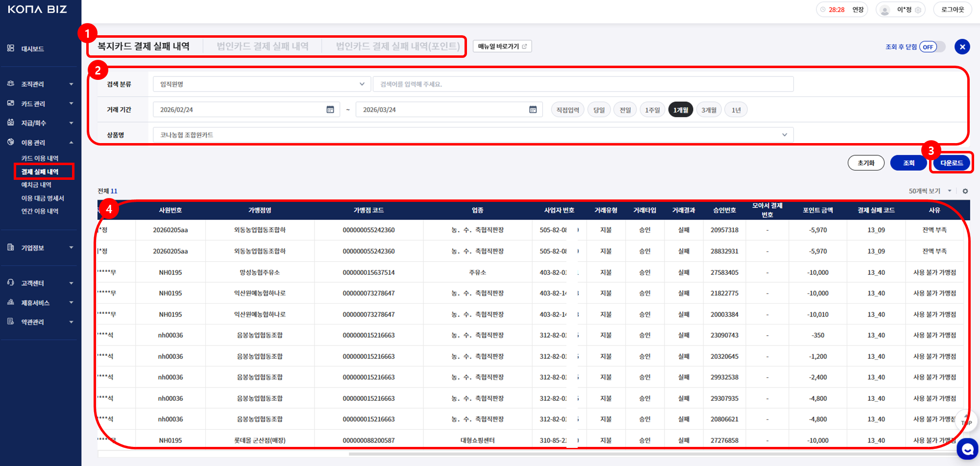The height and width of the screenshot is (466, 980).
Task: Close the panel with the blue X icon
Action: [x=962, y=47]
